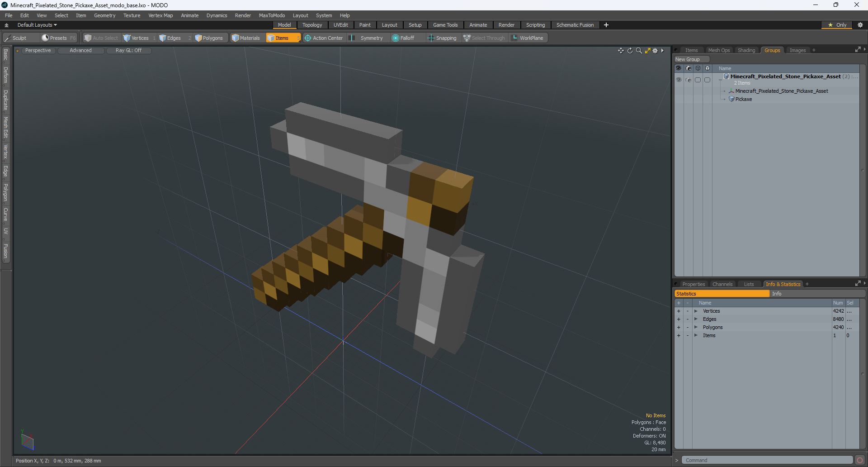Screen dimensions: 868x467
Task: Click the axis gizmo in the viewport corner
Action: [27, 441]
